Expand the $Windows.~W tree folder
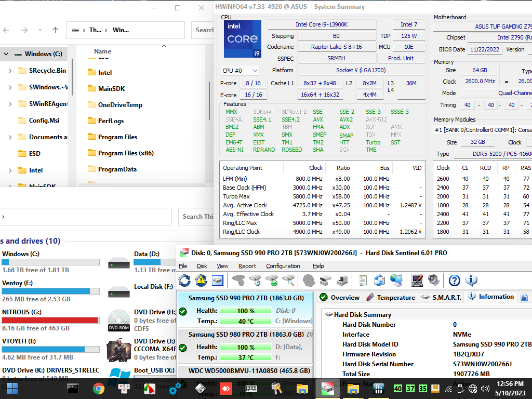The width and height of the screenshot is (532, 399). click(10, 87)
